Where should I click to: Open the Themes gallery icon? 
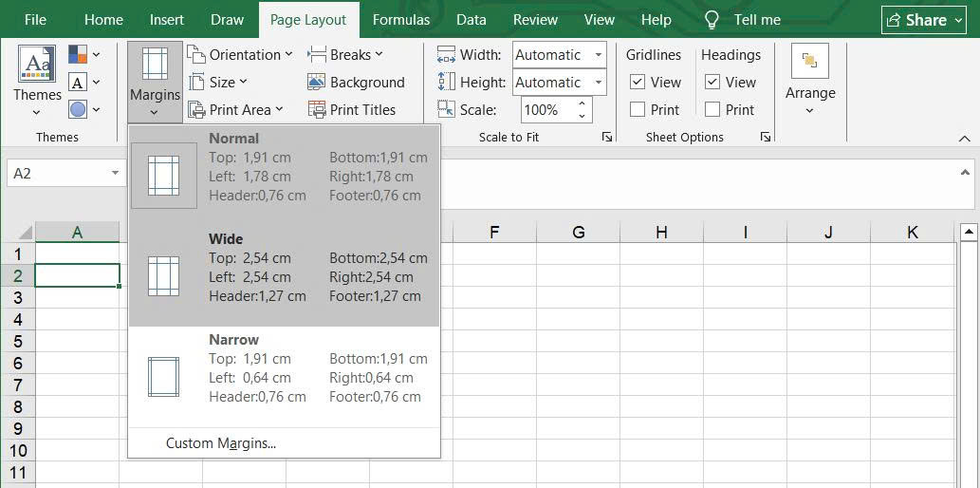[37, 64]
